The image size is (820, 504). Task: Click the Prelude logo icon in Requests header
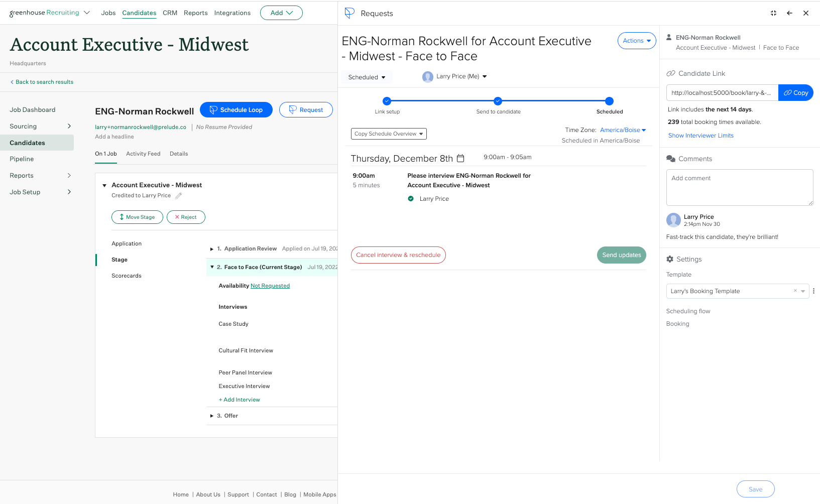350,13
